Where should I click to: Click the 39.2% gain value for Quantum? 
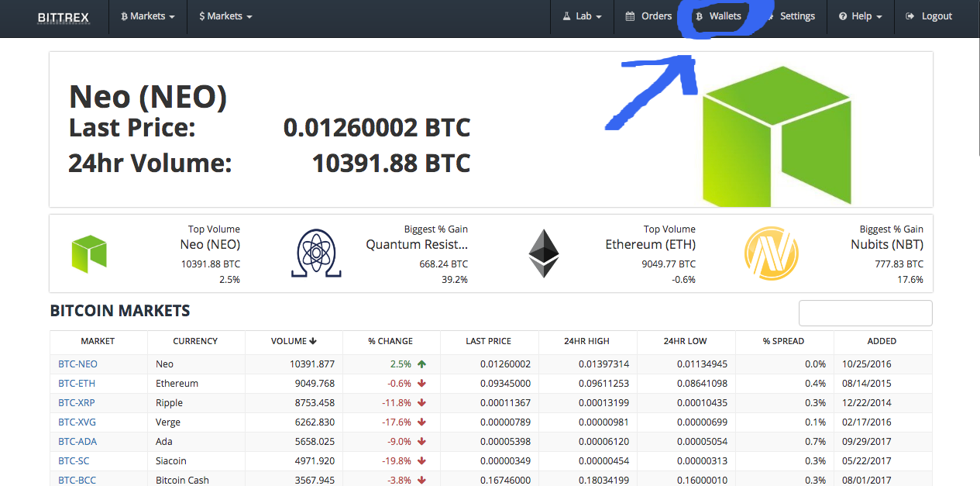(x=455, y=280)
